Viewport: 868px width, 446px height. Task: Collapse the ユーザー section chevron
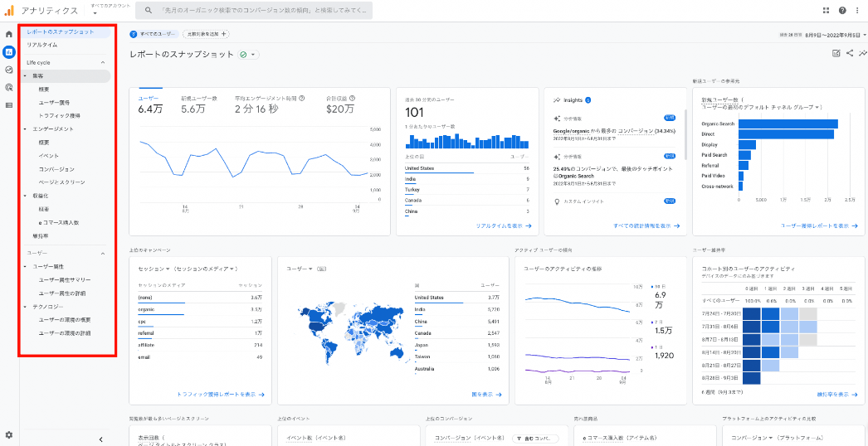point(102,254)
